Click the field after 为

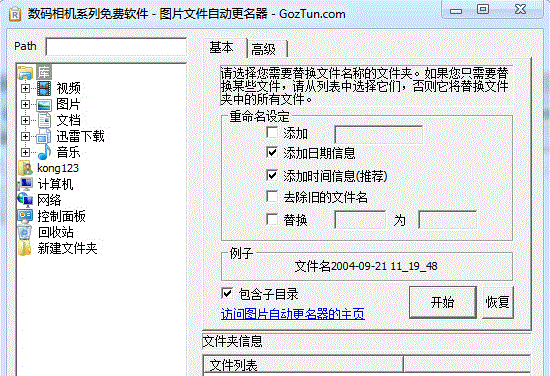point(448,220)
